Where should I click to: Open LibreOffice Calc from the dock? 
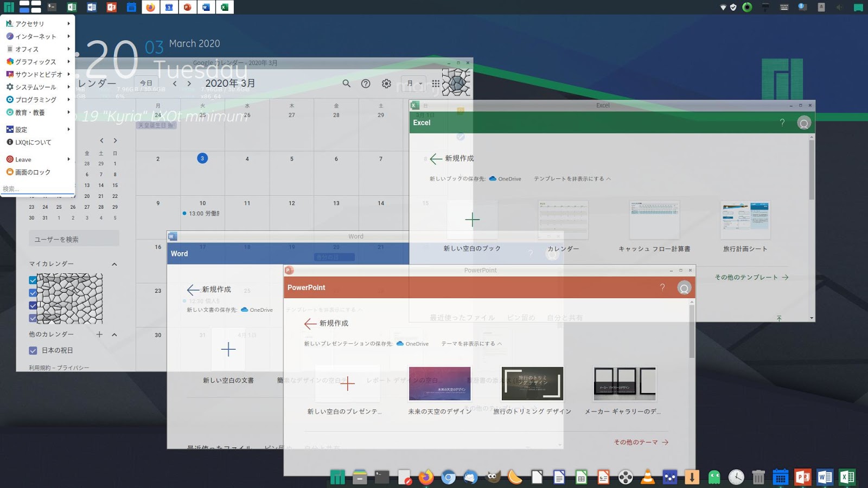(581, 477)
